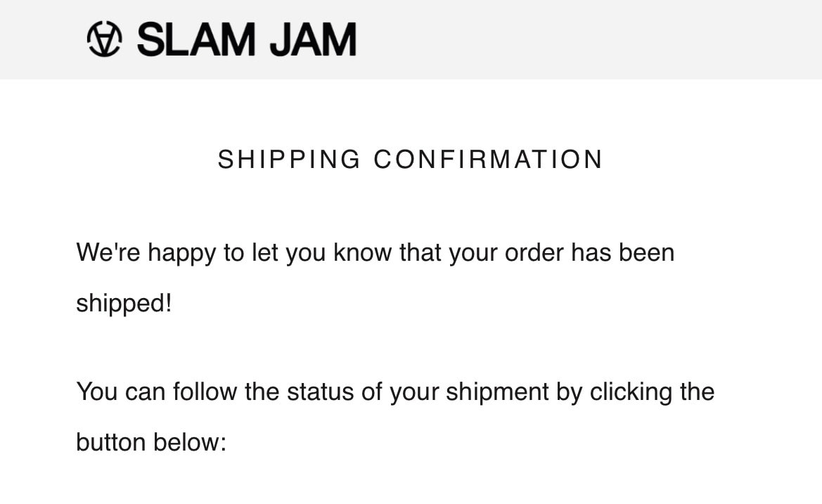
Task: Click the SLAM JAM wordmark text
Action: [246, 39]
